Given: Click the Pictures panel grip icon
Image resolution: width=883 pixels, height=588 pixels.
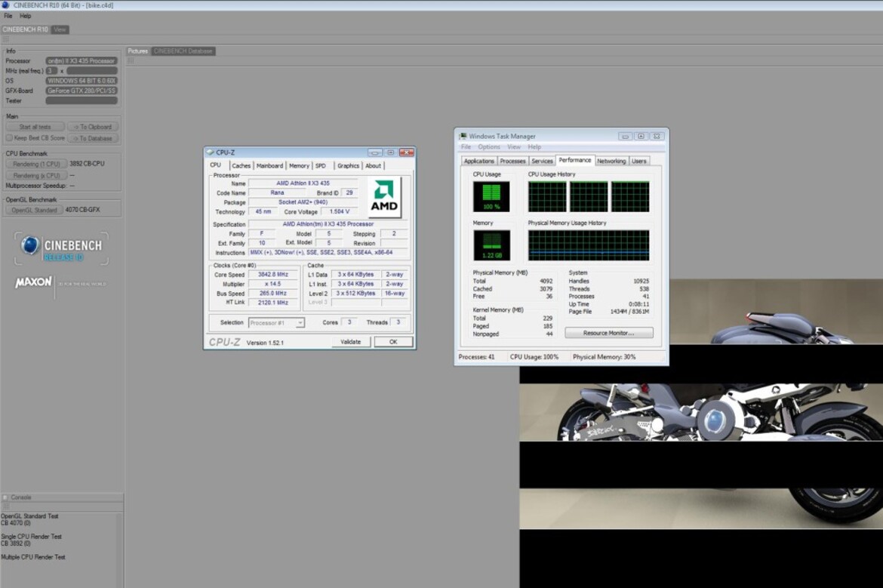Looking at the screenshot, I should pos(131,60).
